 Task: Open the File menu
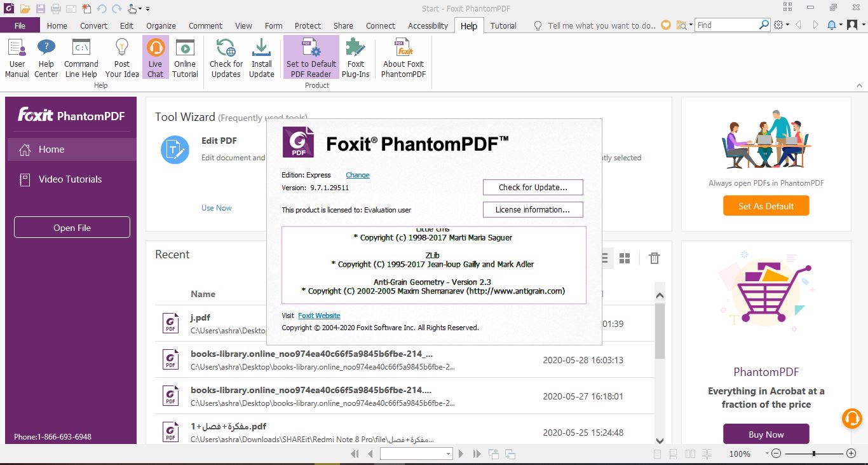point(20,25)
